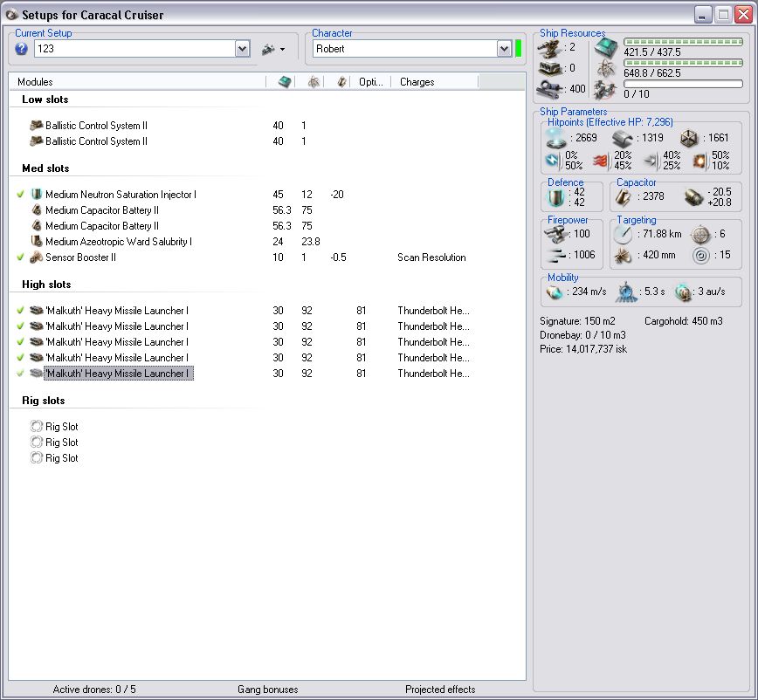
Task: Click first Malkuth Heavy Missile Launcher icon
Action: pos(37,310)
